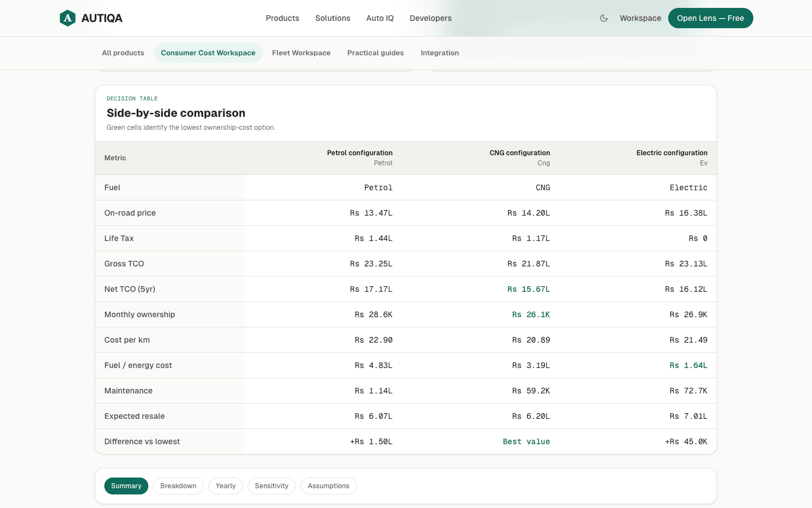The height and width of the screenshot is (508, 812).
Task: Open the Integration tab
Action: click(x=440, y=53)
